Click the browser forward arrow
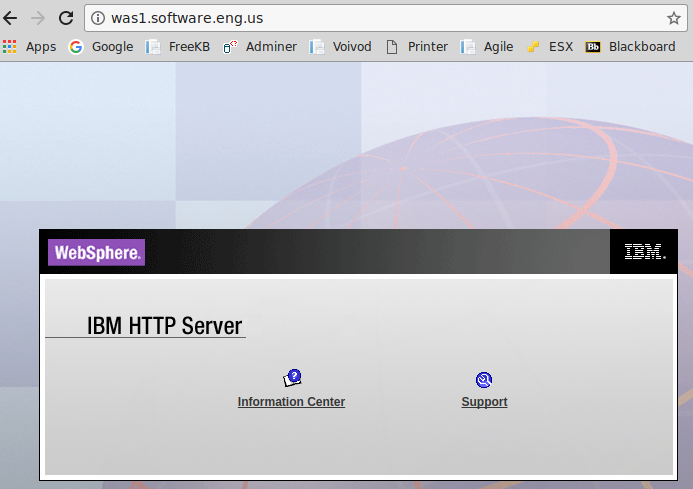 (38, 18)
